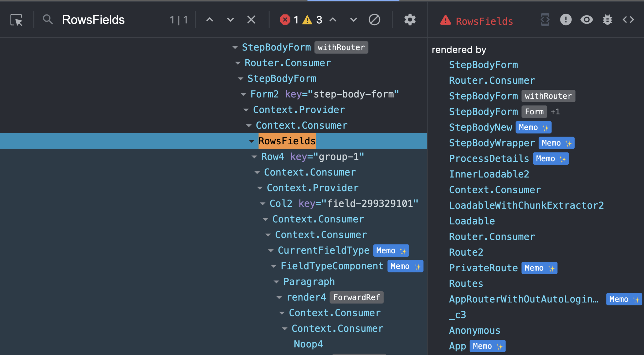Viewport: 644px width, 355px height.
Task: Clear the RowsFields search text
Action: click(251, 20)
